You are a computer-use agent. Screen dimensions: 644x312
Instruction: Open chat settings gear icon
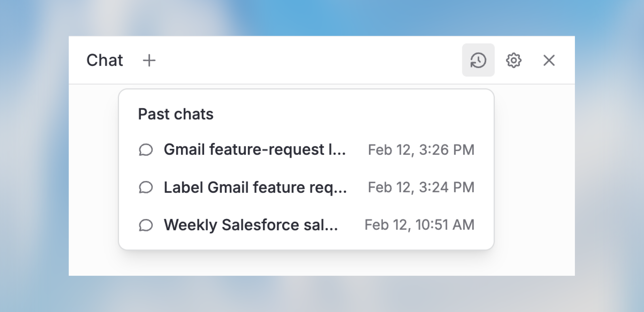click(513, 60)
